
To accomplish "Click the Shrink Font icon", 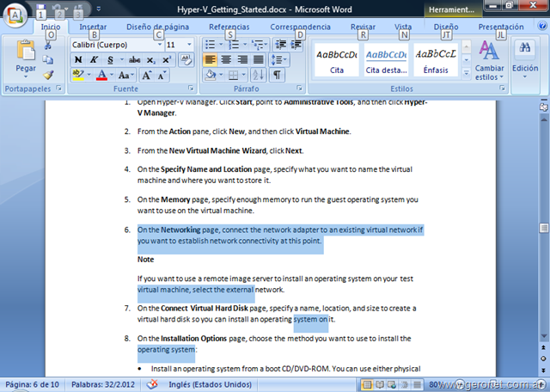I will point(162,75).
